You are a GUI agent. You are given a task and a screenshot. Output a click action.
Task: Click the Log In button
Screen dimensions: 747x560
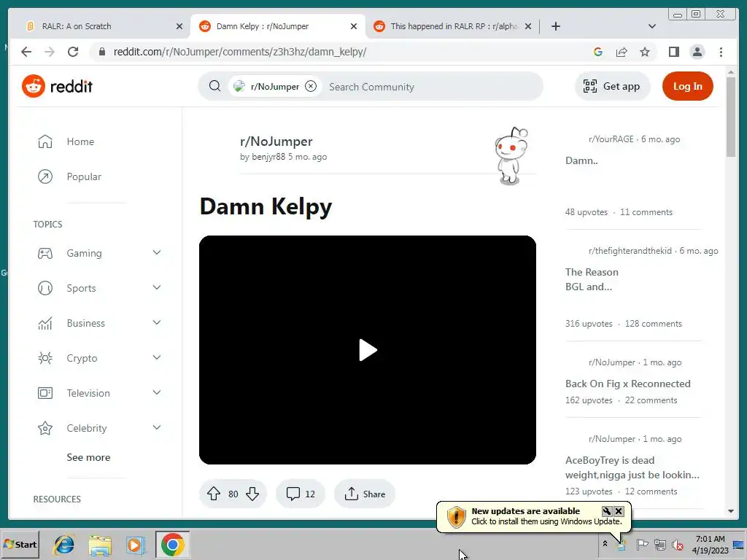[x=687, y=86]
